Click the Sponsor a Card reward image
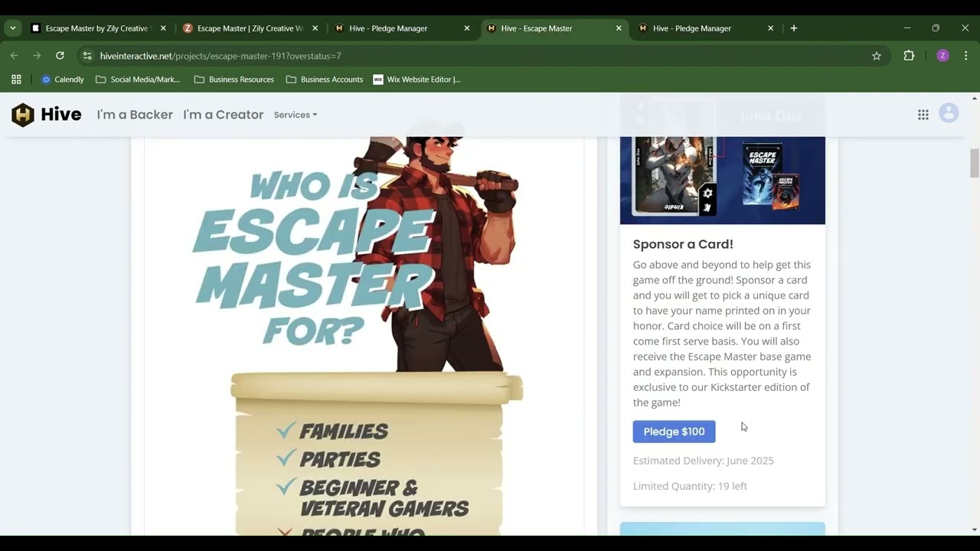This screenshot has height=551, width=980. [x=723, y=181]
